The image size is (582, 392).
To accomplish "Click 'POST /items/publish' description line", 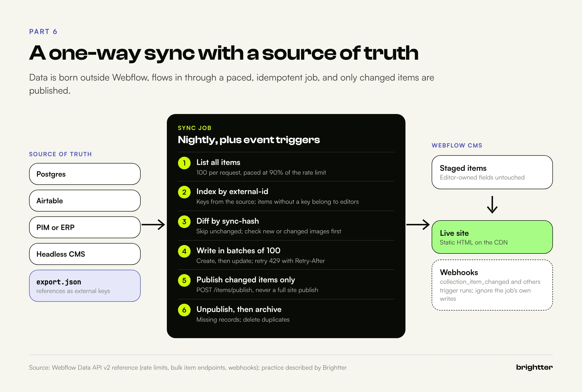I will 257,290.
